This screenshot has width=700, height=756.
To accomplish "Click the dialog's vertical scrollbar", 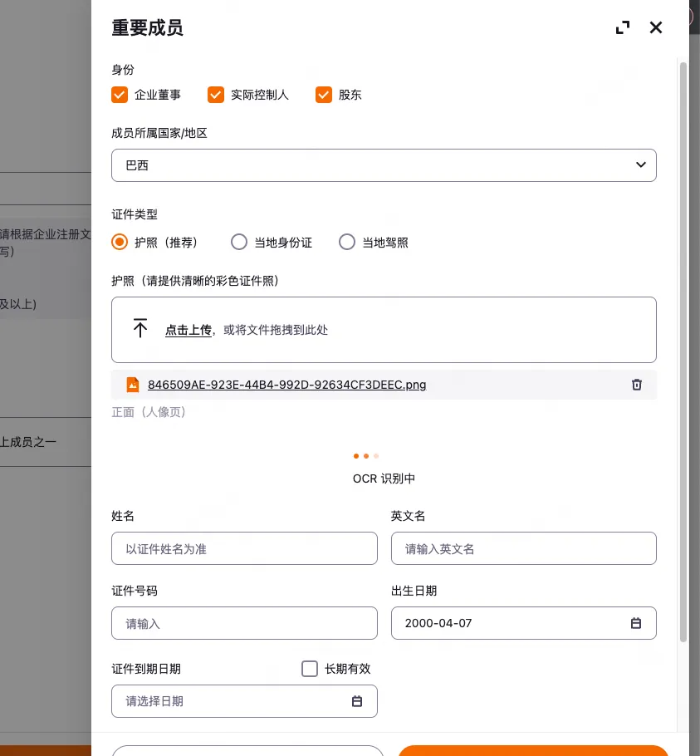I will [683, 349].
